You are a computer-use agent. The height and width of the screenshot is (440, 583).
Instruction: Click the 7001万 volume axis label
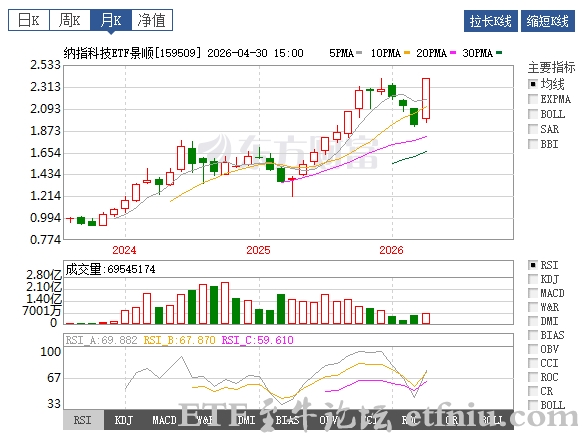(x=42, y=311)
